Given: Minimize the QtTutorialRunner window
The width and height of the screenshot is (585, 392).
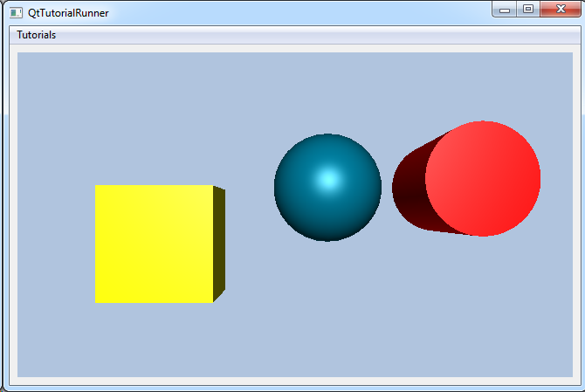Looking at the screenshot, I should point(505,10).
